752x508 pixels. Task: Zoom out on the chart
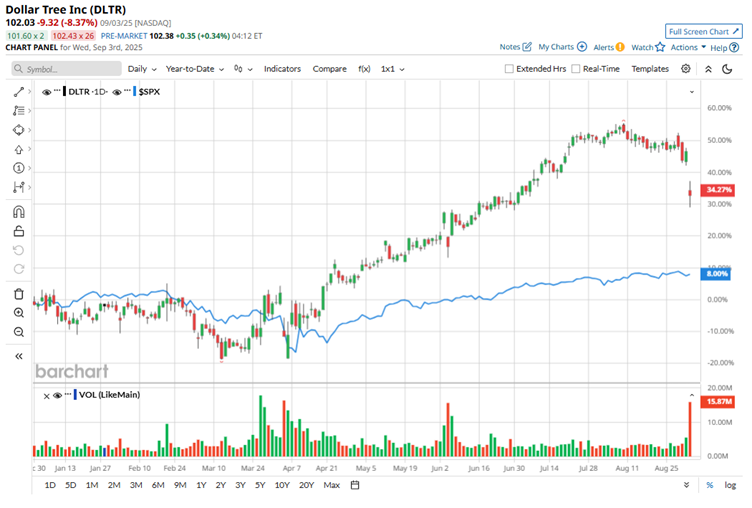tap(19, 332)
